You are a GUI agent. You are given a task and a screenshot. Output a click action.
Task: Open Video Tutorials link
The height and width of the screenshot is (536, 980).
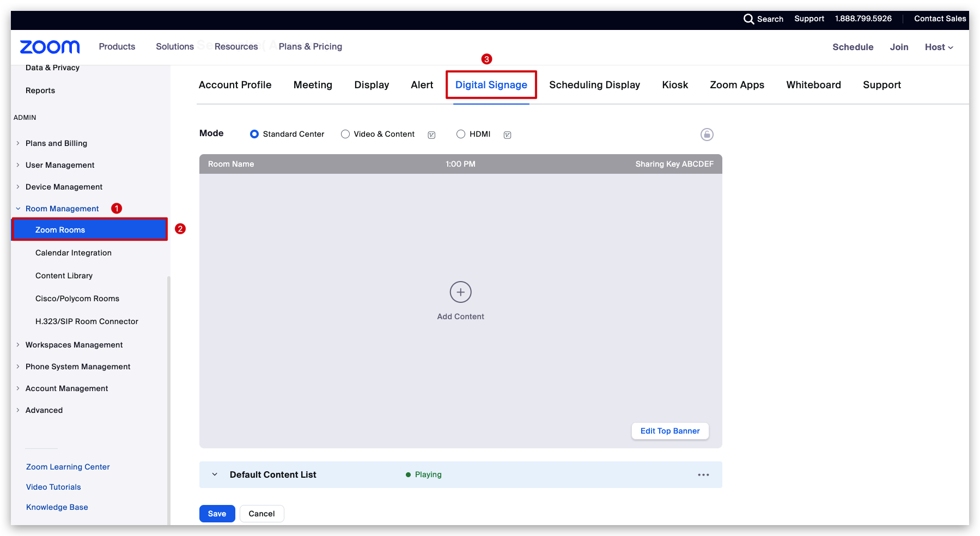(53, 487)
